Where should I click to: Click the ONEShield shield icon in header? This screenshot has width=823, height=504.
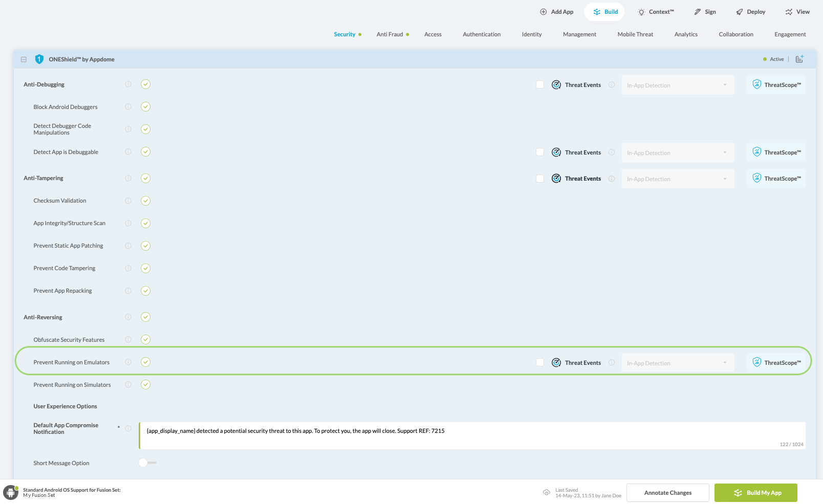pyautogui.click(x=39, y=59)
